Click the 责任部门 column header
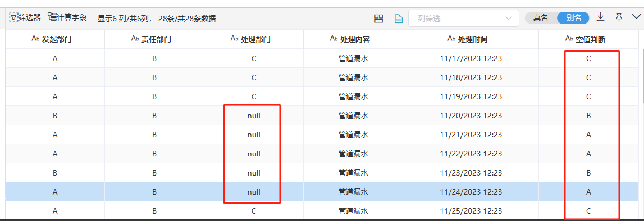Viewport: 644px width, 221px height. [x=154, y=39]
